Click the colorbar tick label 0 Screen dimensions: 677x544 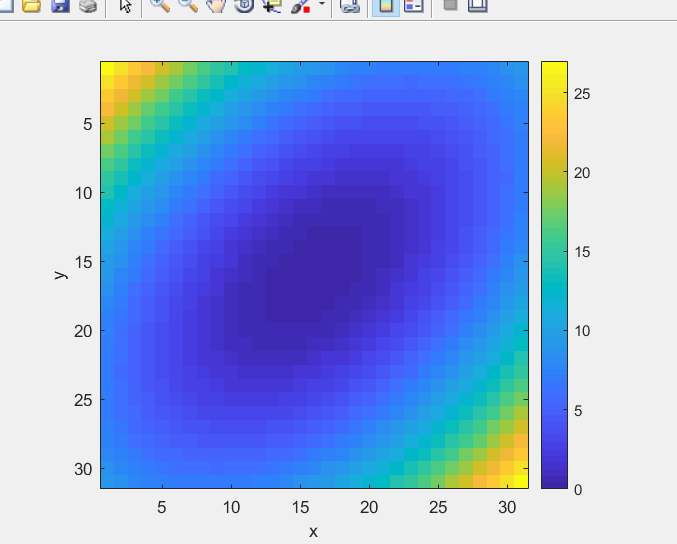click(578, 490)
